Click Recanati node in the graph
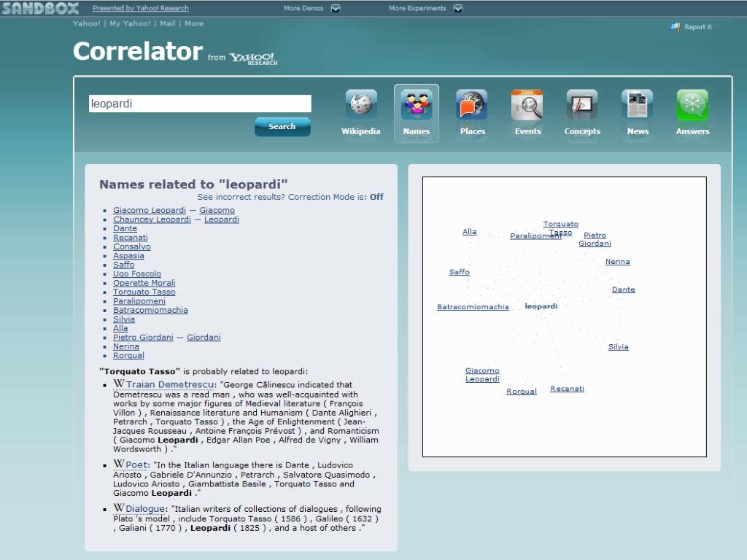This screenshot has height=560, width=747. [x=567, y=389]
